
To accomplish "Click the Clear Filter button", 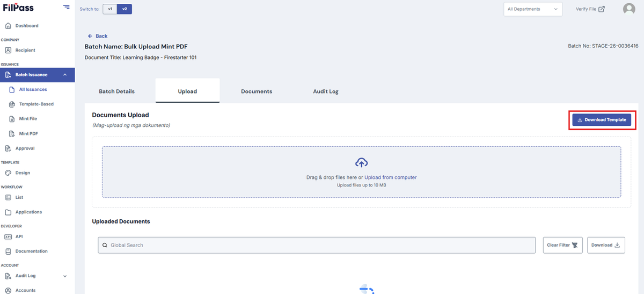I will pyautogui.click(x=562, y=245).
